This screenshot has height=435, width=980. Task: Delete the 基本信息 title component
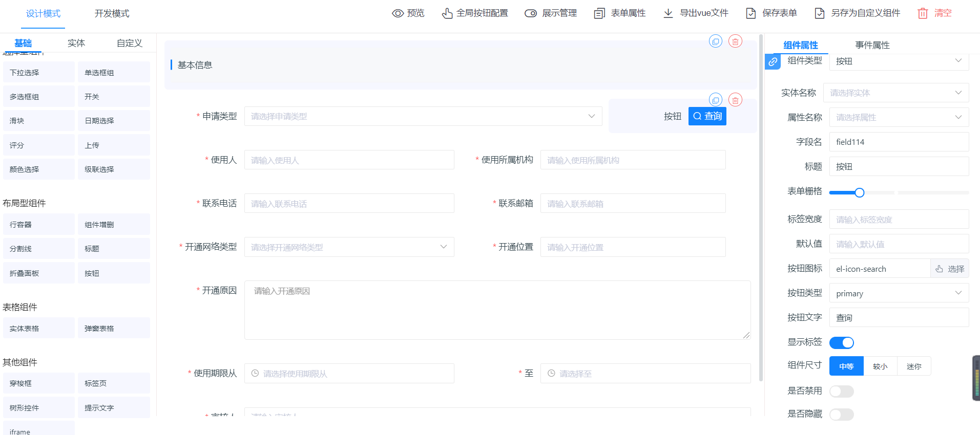735,41
